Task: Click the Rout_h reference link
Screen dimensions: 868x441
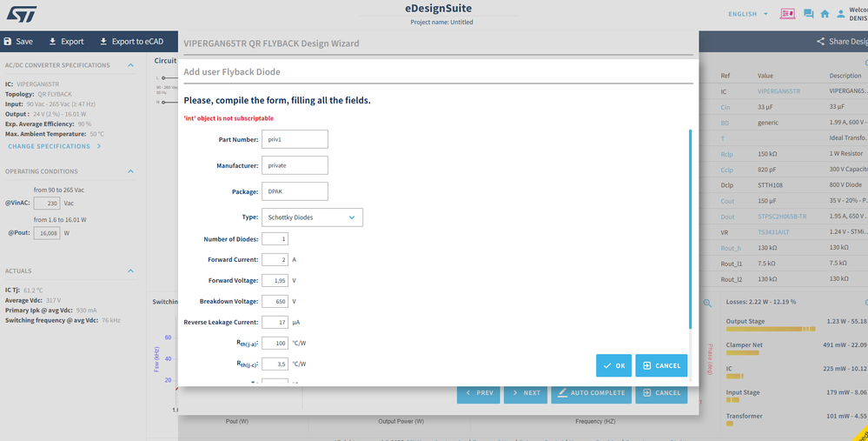Action: coord(730,248)
